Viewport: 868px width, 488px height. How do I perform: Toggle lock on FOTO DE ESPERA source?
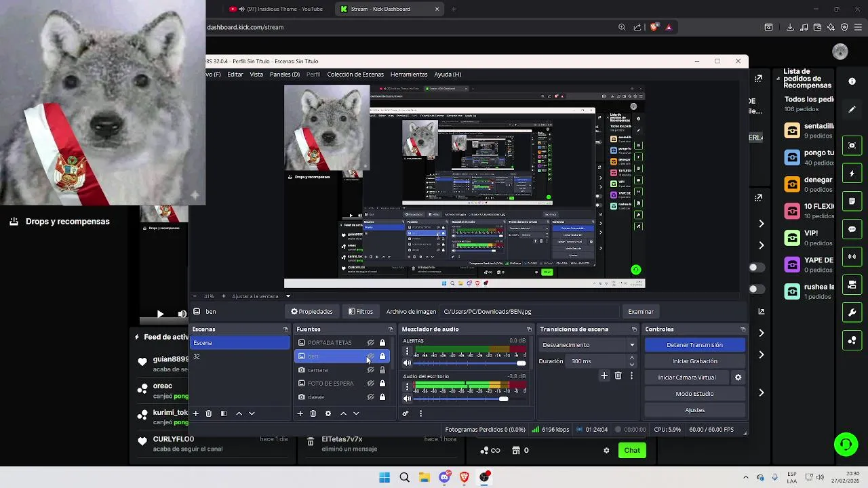coord(382,384)
